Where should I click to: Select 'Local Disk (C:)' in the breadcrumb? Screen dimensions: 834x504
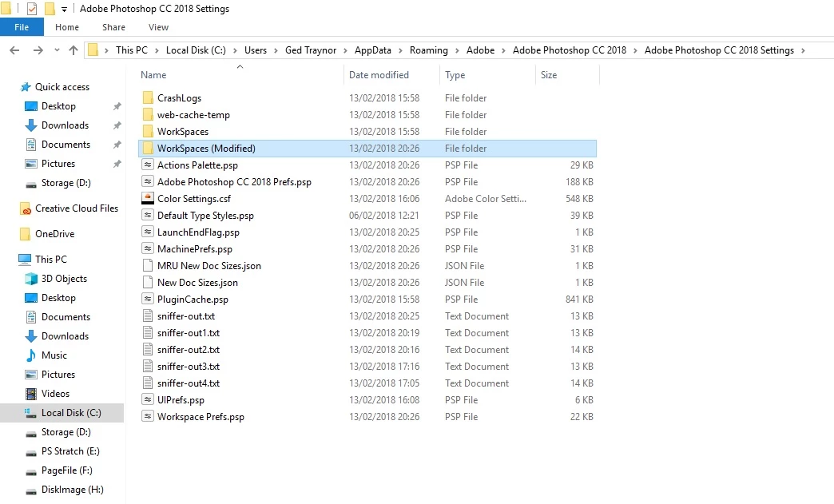pyautogui.click(x=196, y=50)
